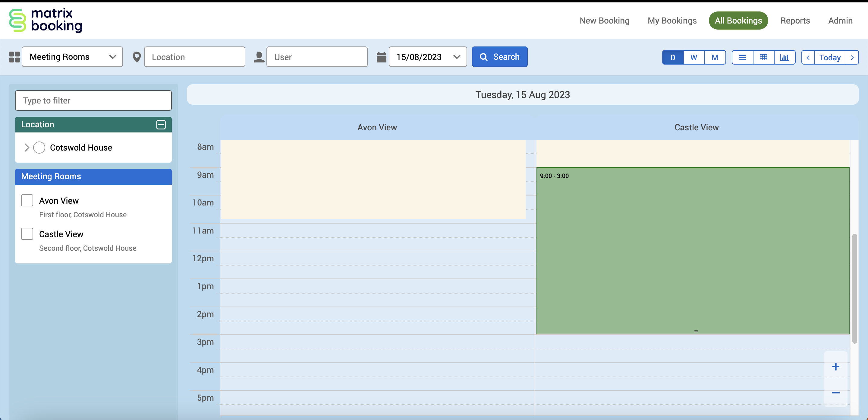Open the Reports menu item
Viewport: 868px width, 420px height.
coord(795,21)
